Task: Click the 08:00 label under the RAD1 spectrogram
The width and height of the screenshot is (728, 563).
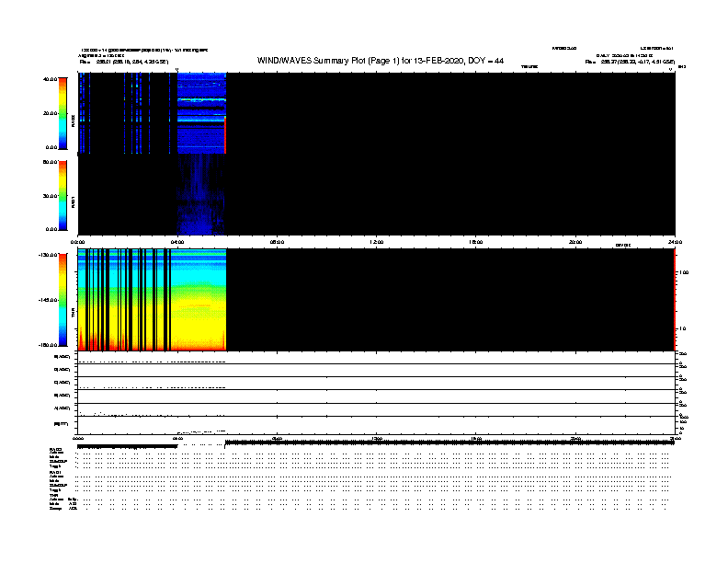Action: click(278, 242)
